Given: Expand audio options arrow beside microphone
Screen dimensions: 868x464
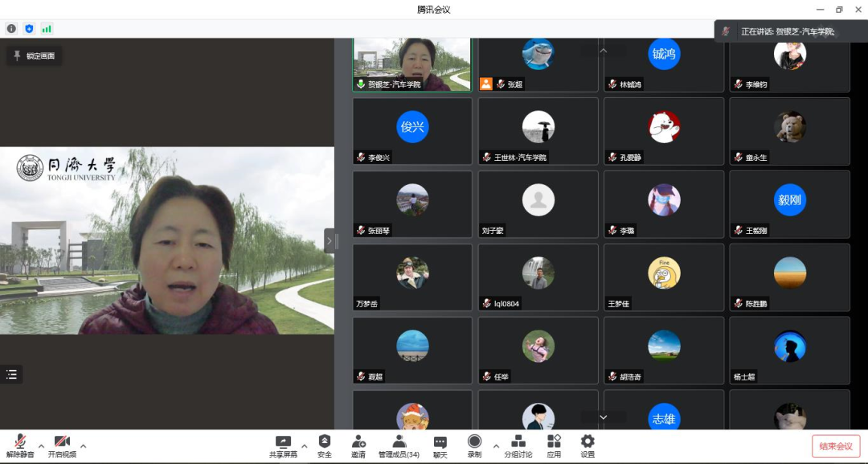Looking at the screenshot, I should tap(41, 446).
